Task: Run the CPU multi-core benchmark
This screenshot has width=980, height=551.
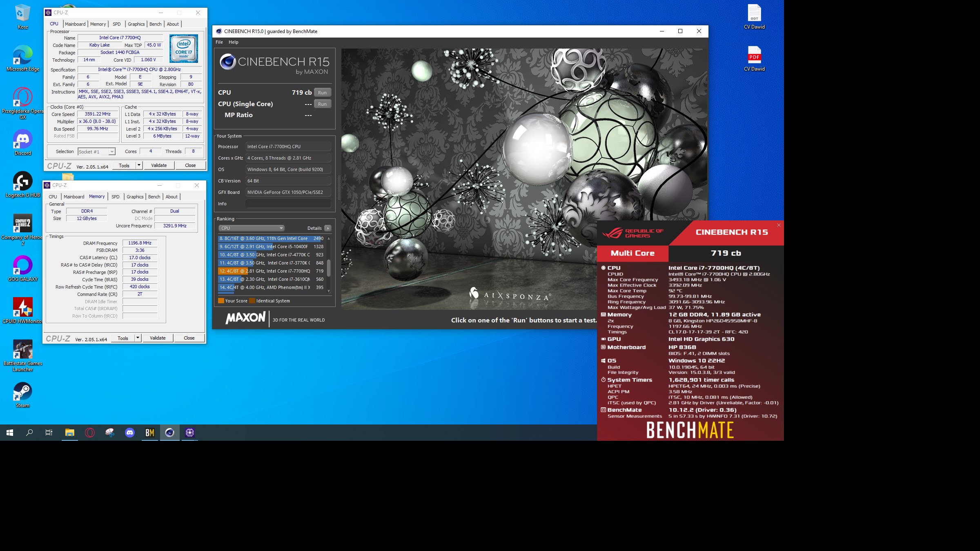Action: point(323,93)
